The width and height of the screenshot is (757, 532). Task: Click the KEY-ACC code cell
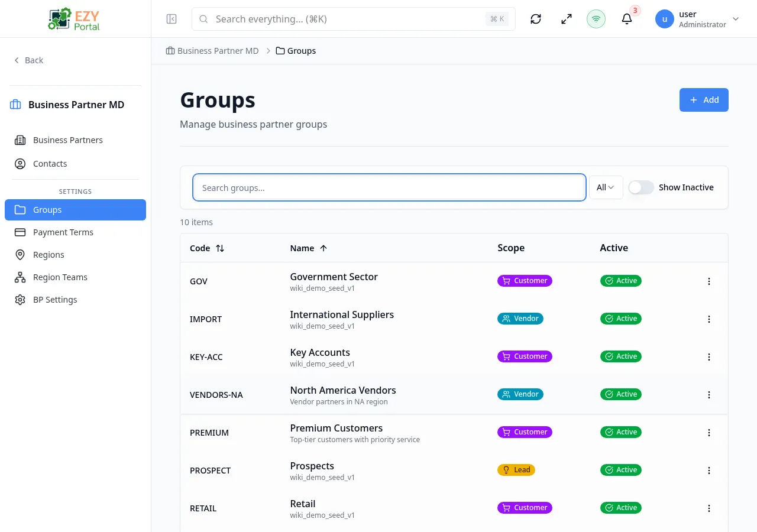[x=206, y=357]
